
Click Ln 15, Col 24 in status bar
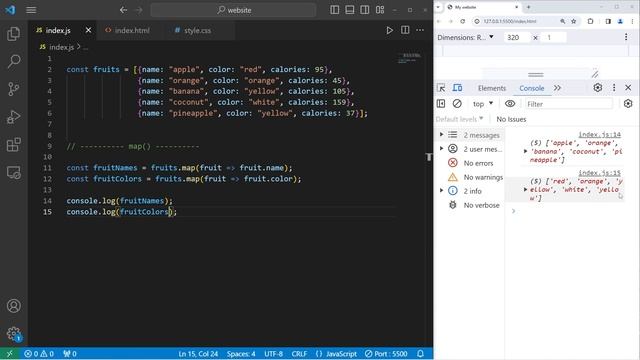point(198,353)
